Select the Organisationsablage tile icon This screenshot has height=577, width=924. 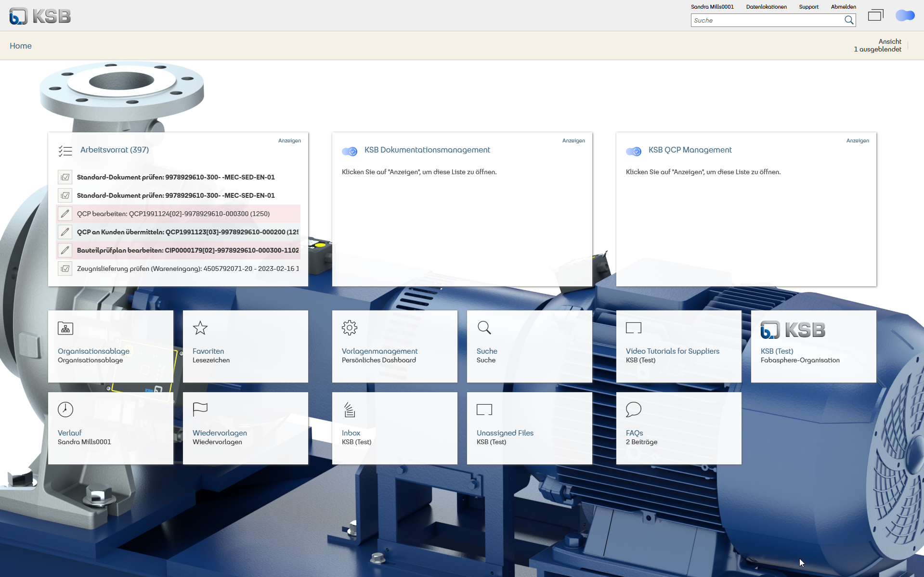(65, 328)
